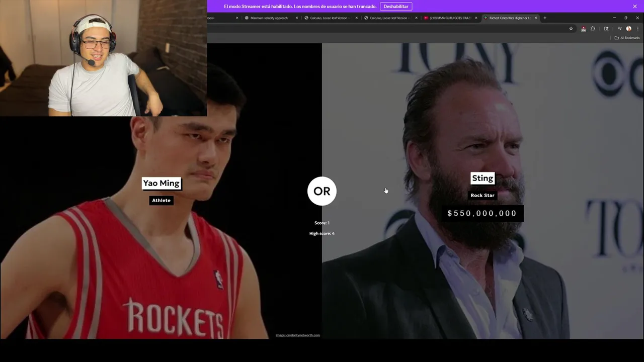Close the Richest Celebrities tab
This screenshot has height=362, width=644.
coord(536,18)
